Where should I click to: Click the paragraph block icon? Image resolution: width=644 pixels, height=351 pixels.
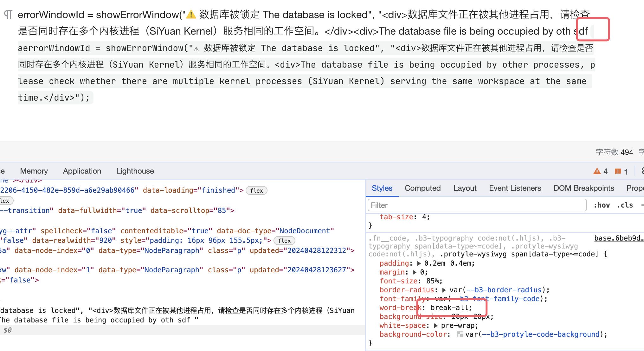(8, 15)
